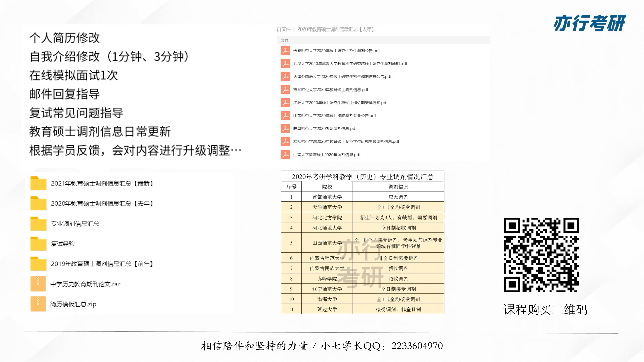644x362 pixels.
Task: Select file name 中学历史教育期刊论文.rar
Action: (x=85, y=284)
